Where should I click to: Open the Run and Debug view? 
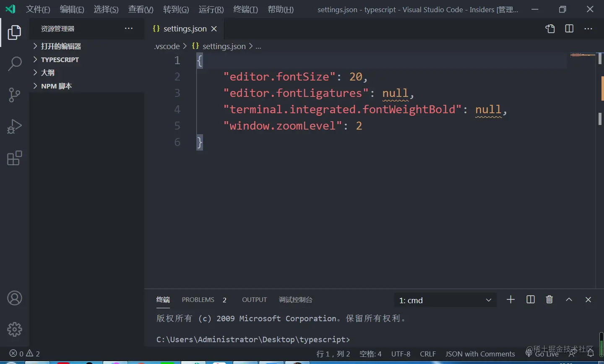[14, 127]
